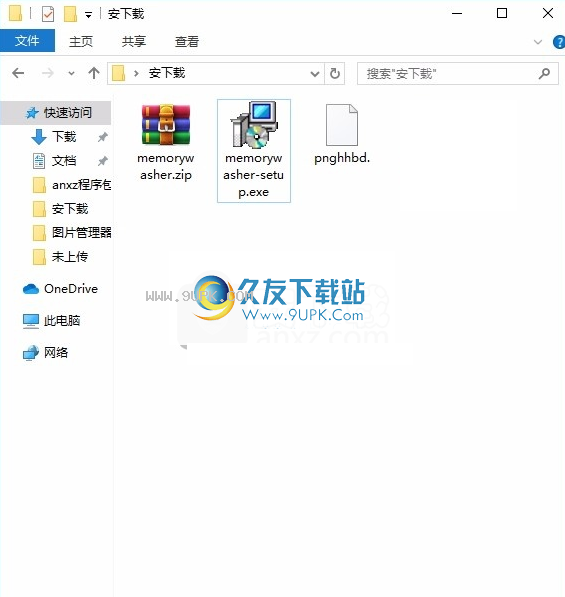Open the 文件 menu tab

[x=27, y=41]
